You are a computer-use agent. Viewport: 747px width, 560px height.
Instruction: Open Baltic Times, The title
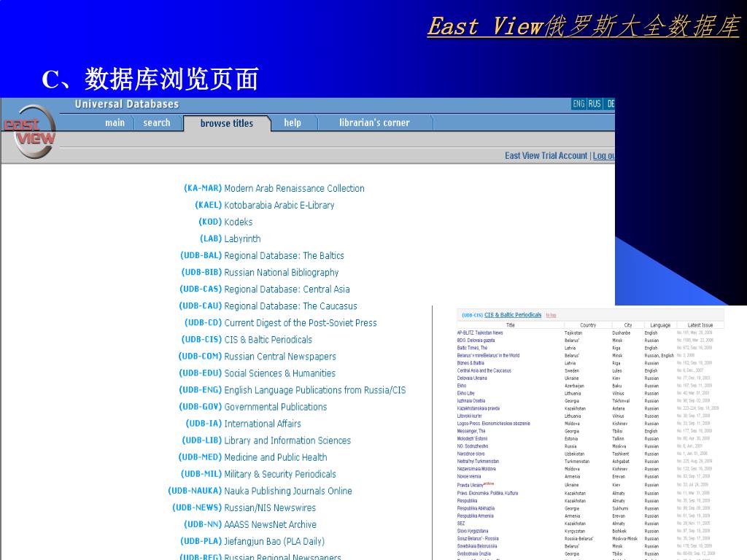472,348
